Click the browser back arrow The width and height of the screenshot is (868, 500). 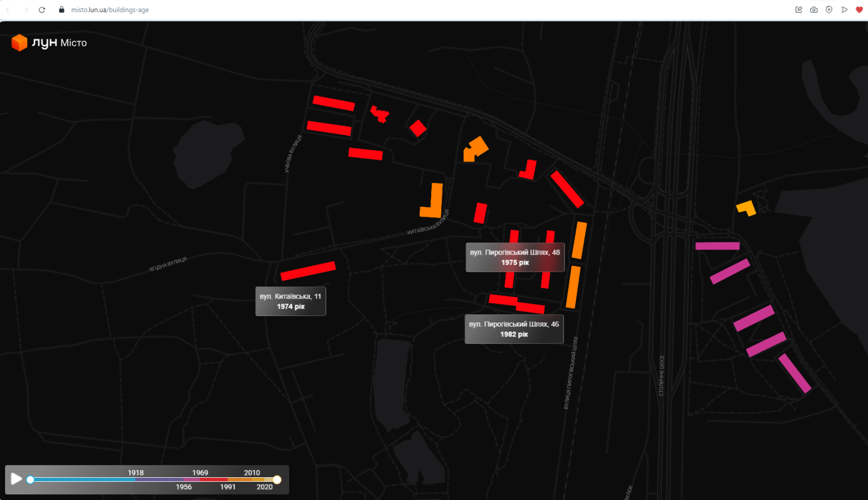coord(8,10)
